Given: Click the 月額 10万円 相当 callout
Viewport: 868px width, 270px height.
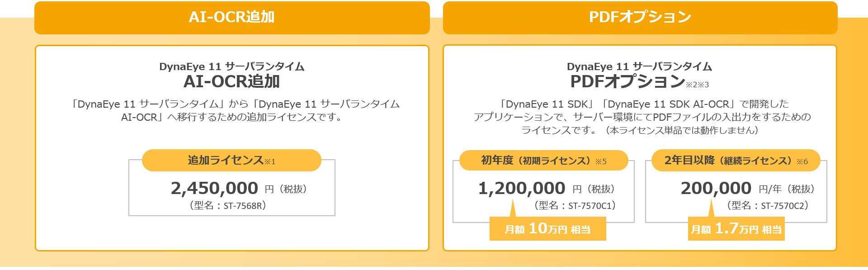Looking at the screenshot, I should click(547, 229).
